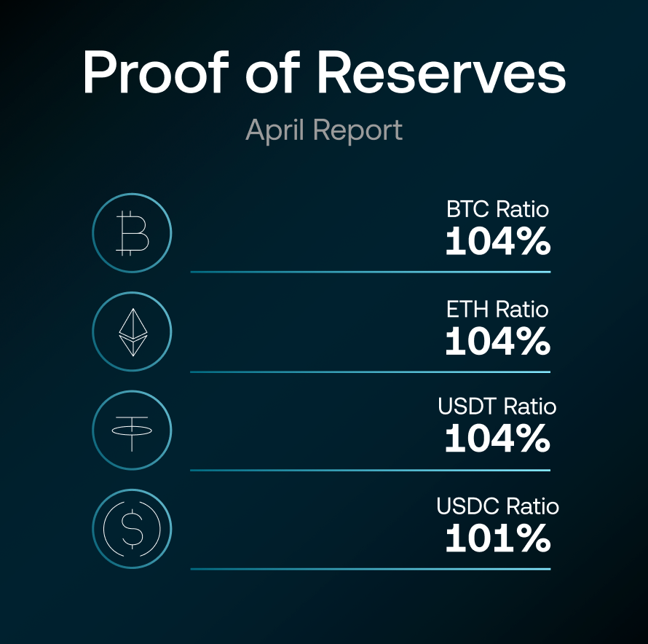Click the BTC 104% value

[x=498, y=240]
